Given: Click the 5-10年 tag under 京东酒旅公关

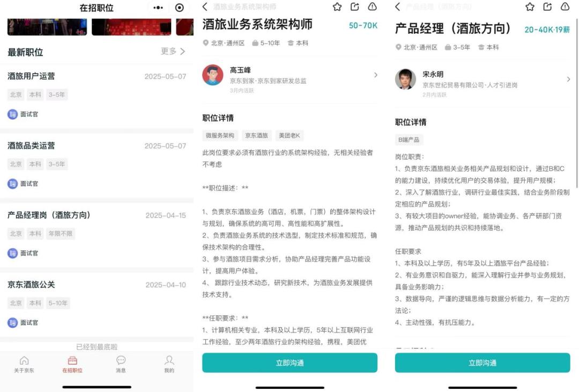Looking at the screenshot, I should click(58, 303).
